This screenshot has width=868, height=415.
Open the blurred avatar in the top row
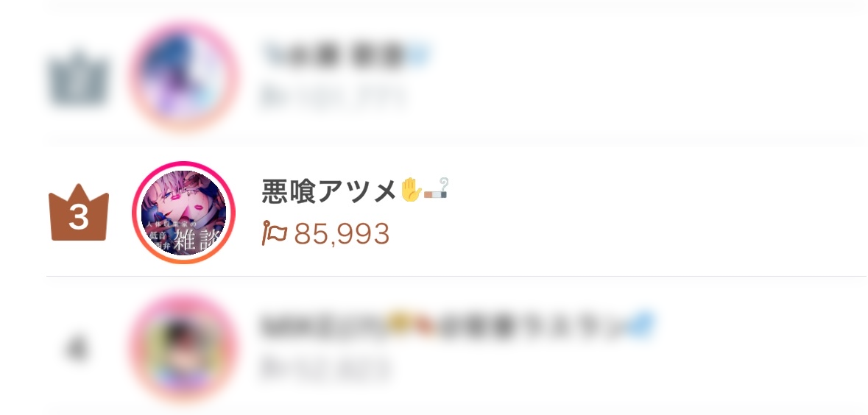[x=184, y=75]
